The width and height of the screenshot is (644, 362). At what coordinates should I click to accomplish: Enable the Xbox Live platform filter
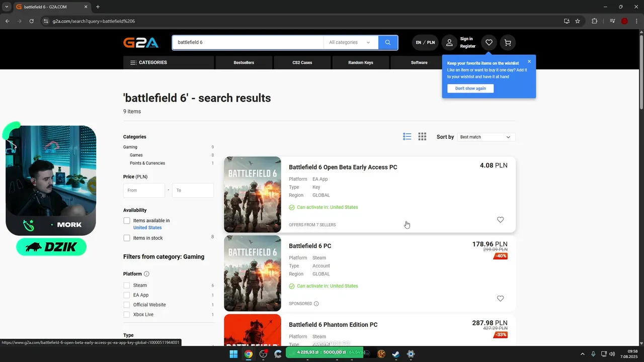(127, 315)
